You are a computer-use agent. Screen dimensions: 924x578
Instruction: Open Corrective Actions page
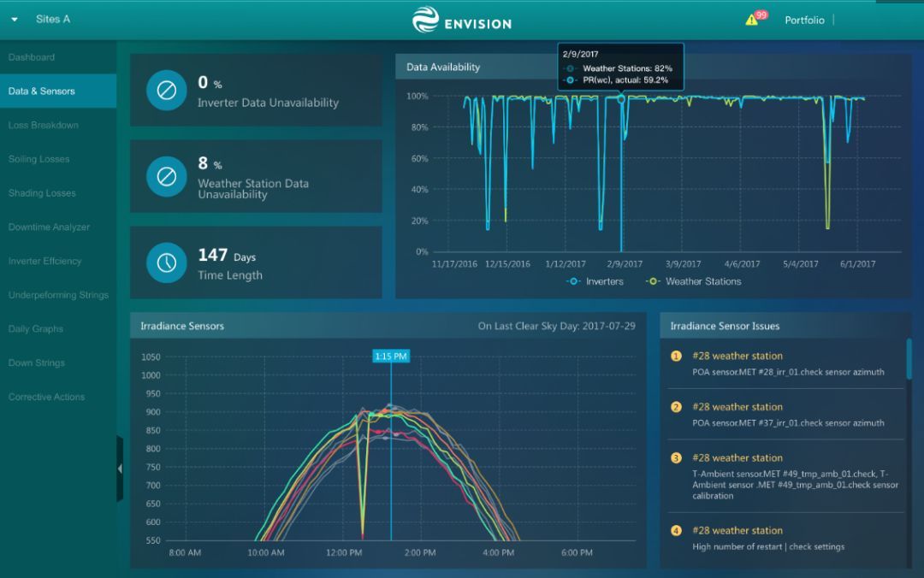pos(46,397)
